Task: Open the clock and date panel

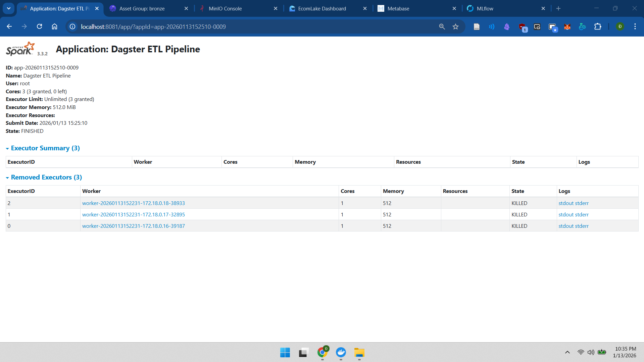Action: 625,352
